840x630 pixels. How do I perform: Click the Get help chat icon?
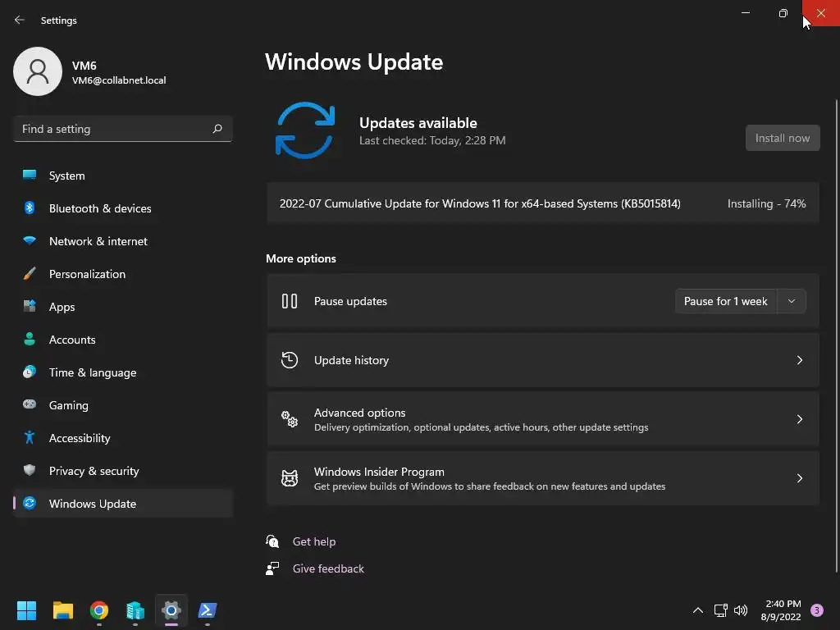pyautogui.click(x=272, y=541)
